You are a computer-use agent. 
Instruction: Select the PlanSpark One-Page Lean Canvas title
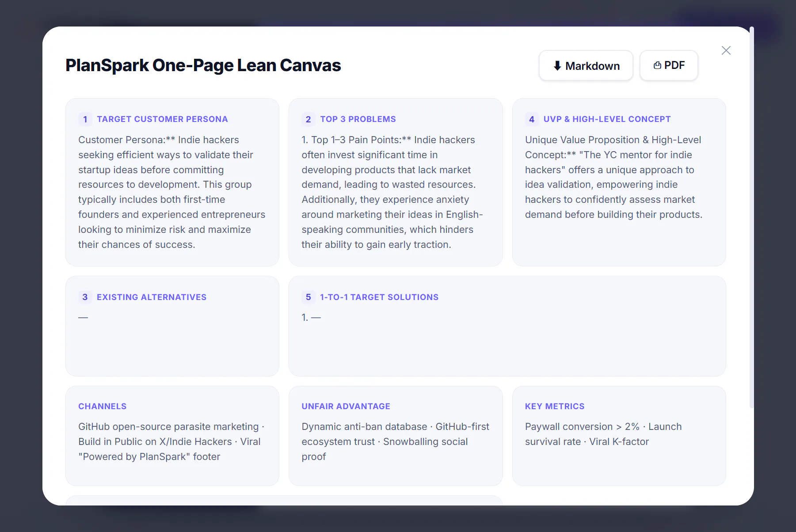coord(203,65)
